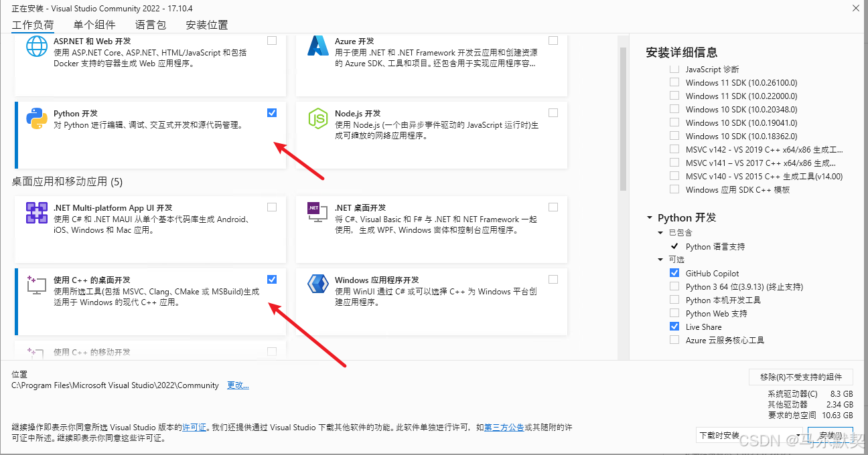Check Windows 10 SDK (10.0.19041.0) option
Screen dimensions: 868x455
(x=674, y=122)
